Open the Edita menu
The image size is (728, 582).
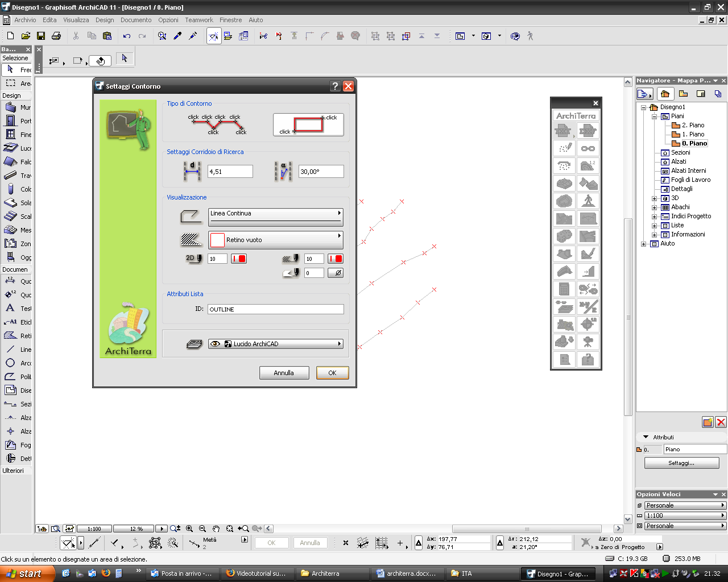click(49, 20)
